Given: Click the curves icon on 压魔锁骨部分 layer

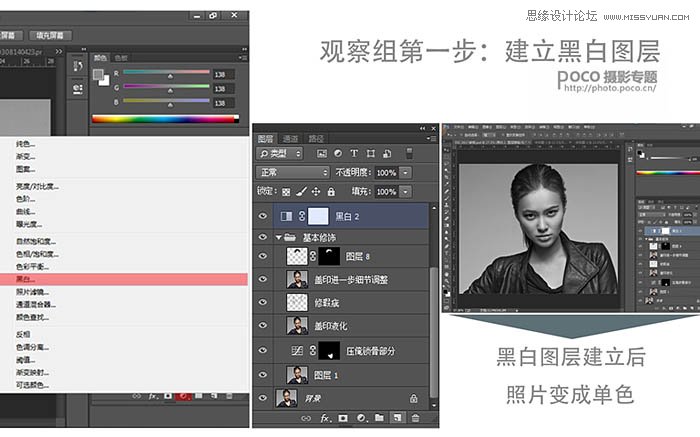Looking at the screenshot, I should tap(297, 351).
